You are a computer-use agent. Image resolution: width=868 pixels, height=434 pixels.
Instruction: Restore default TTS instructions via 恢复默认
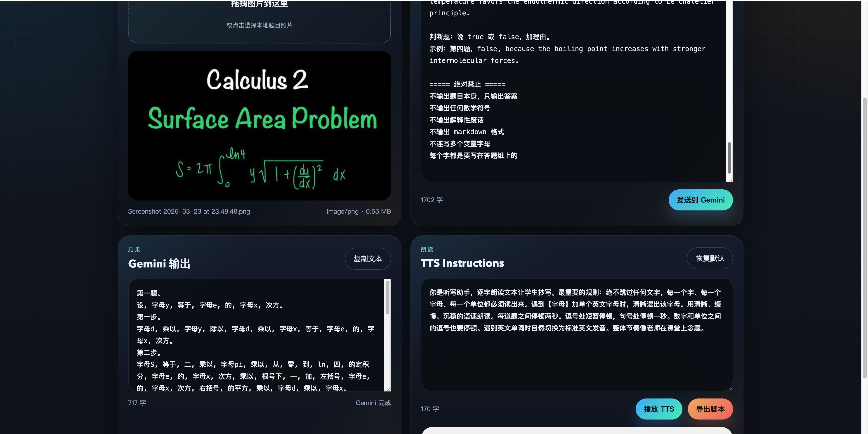[x=710, y=258]
